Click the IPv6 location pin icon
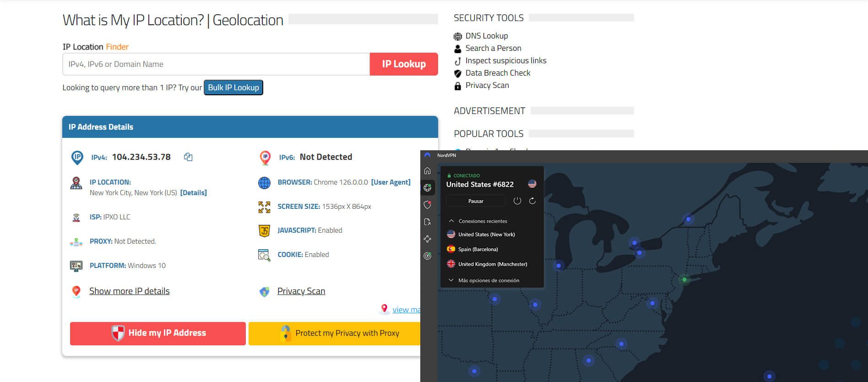 [x=265, y=158]
